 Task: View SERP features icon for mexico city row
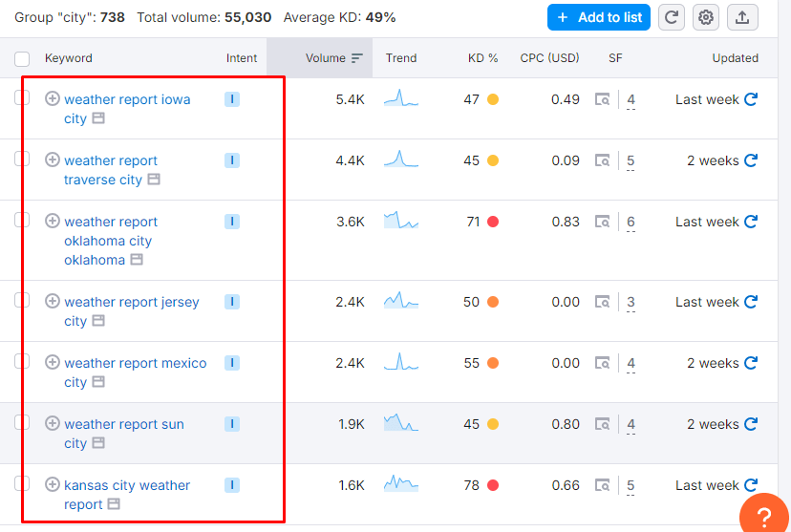pyautogui.click(x=603, y=363)
